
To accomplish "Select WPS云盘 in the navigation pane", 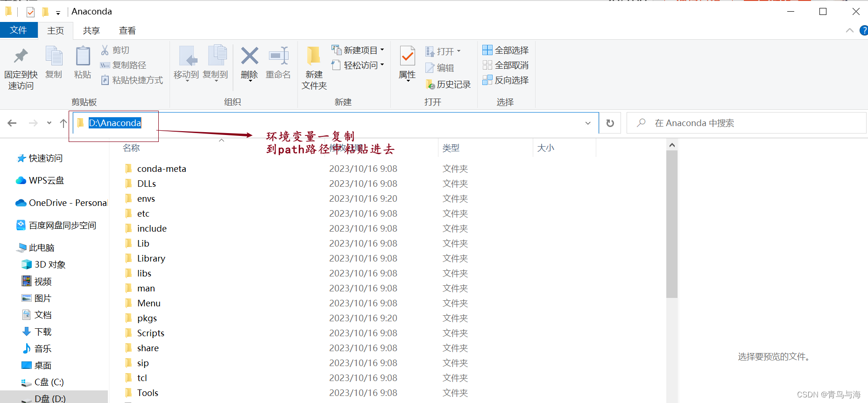I will pos(40,180).
